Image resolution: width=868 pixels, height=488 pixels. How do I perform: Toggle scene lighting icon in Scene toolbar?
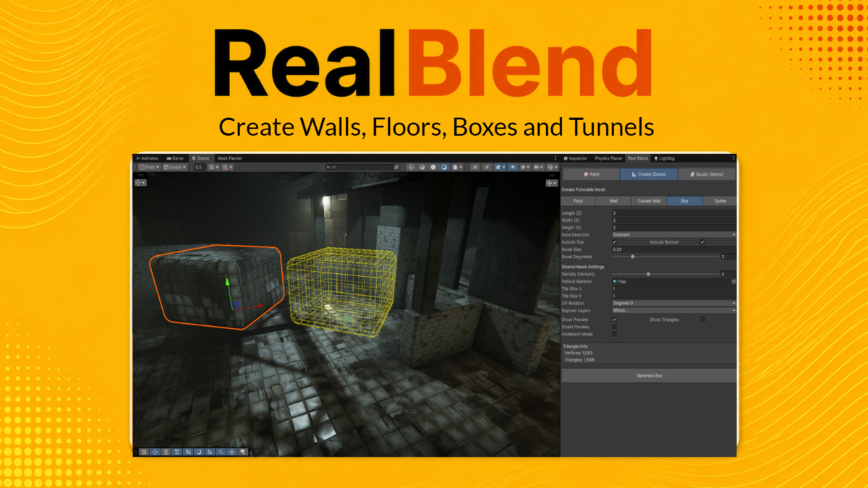(x=487, y=167)
